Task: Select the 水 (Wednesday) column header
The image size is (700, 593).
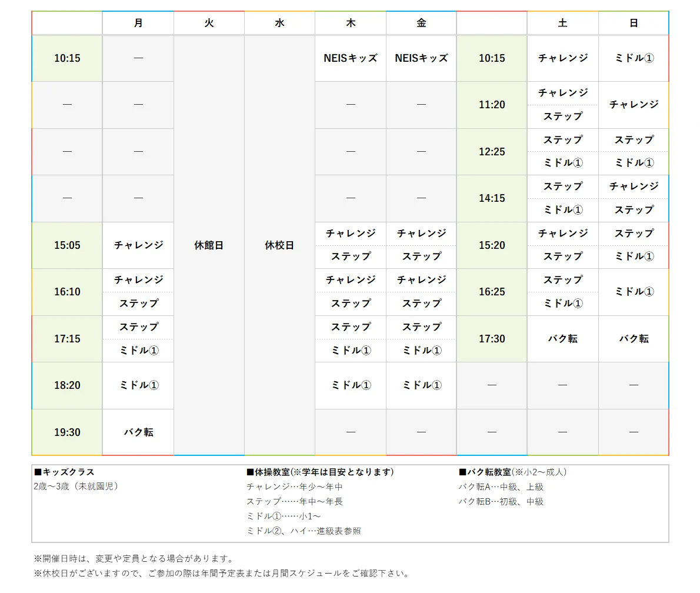Action: (279, 24)
